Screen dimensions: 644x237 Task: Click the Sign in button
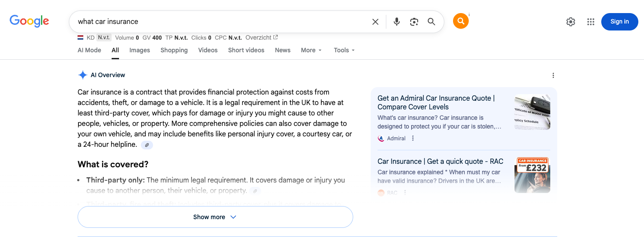coord(619,22)
